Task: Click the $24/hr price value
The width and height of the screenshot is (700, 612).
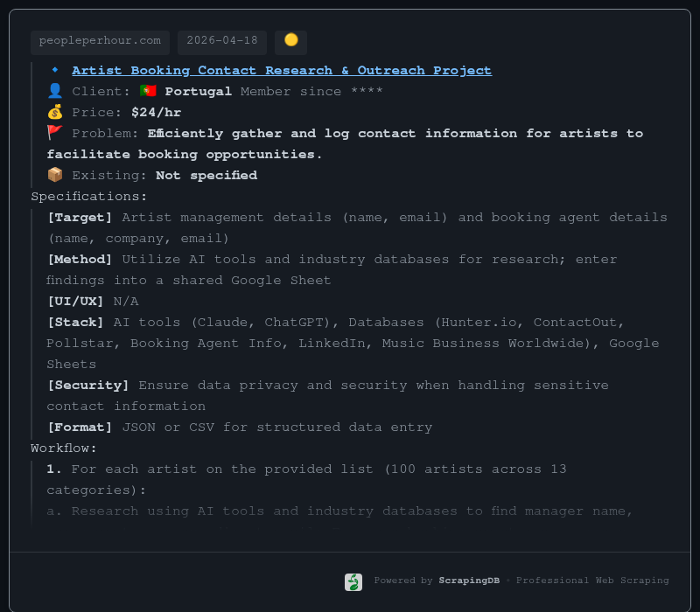Action: tap(156, 112)
